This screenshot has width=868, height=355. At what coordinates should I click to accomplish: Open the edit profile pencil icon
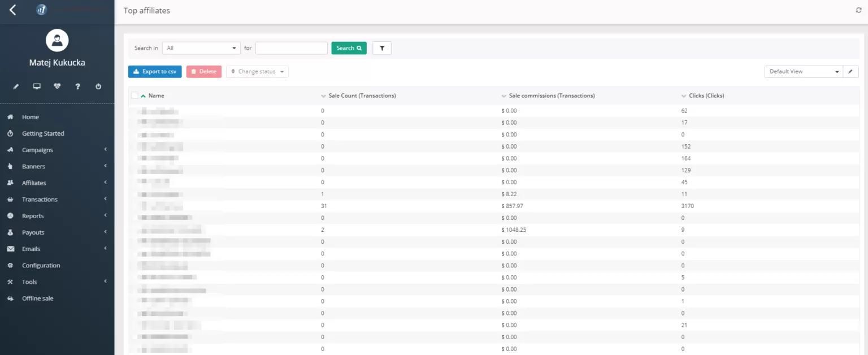pos(16,86)
